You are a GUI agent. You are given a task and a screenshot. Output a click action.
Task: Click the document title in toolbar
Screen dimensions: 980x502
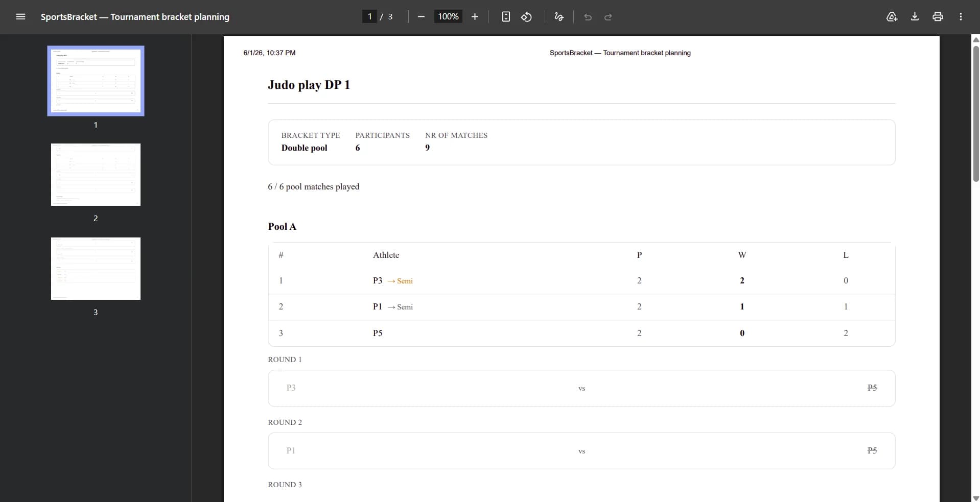pyautogui.click(x=135, y=17)
